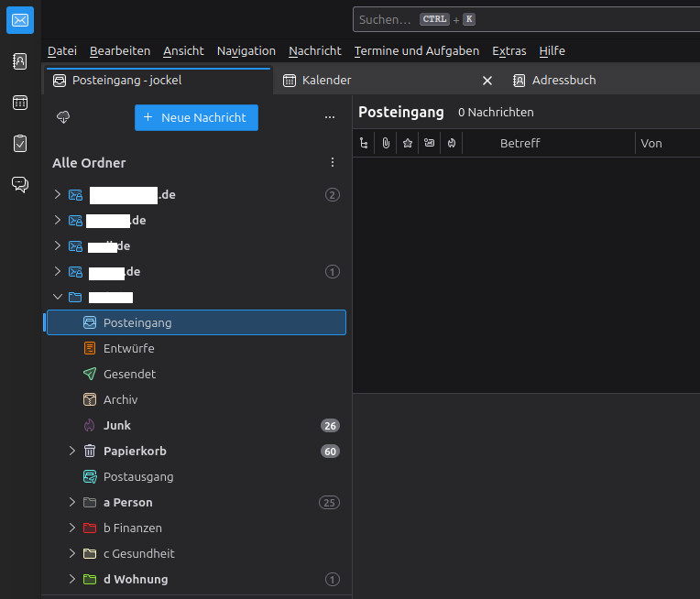
Task: Open the Address Book space icon in sidebar
Action: [19, 61]
